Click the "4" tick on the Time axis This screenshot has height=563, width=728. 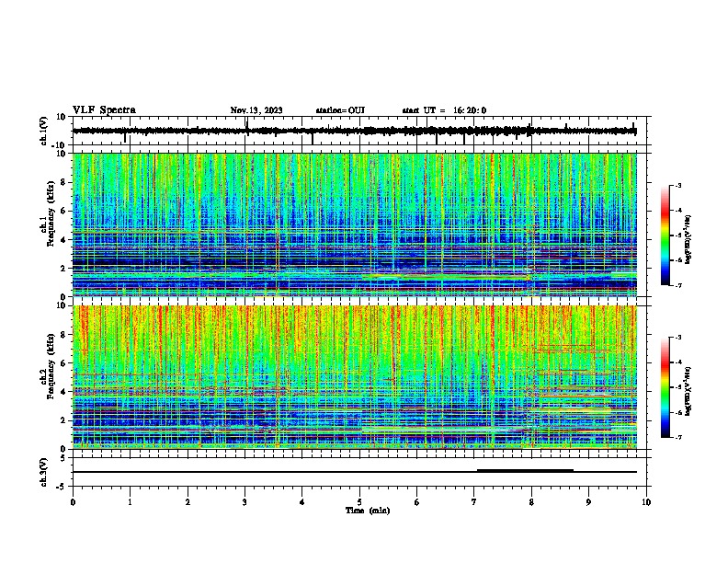[302, 502]
